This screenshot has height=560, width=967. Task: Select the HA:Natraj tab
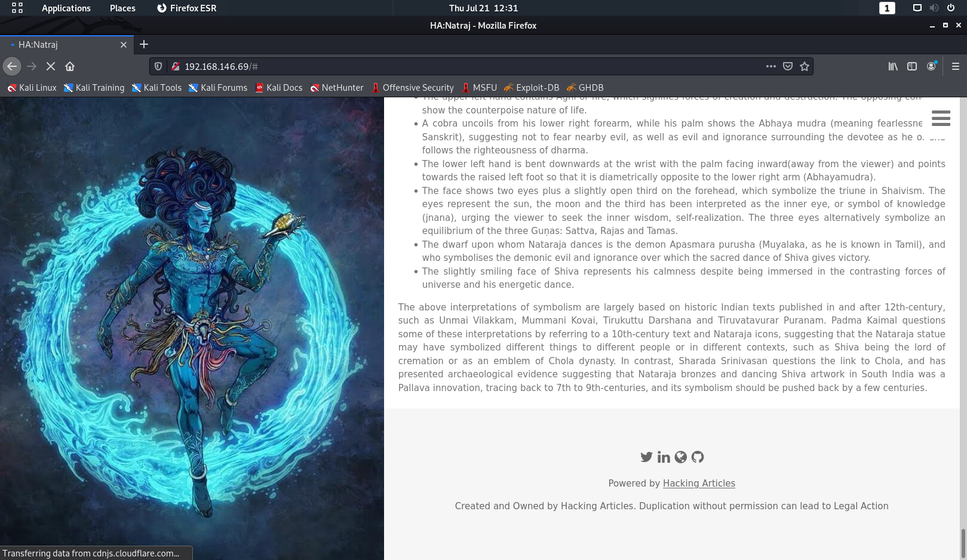click(66, 45)
